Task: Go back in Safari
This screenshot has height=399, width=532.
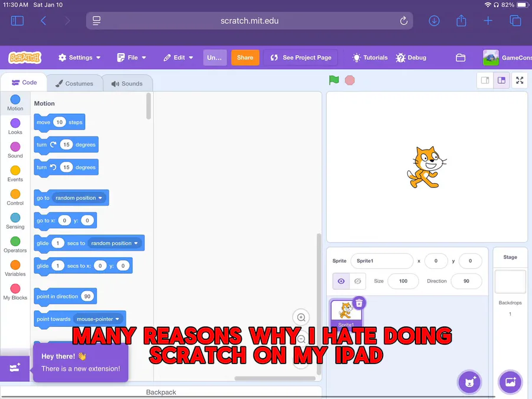Action: [x=43, y=21]
